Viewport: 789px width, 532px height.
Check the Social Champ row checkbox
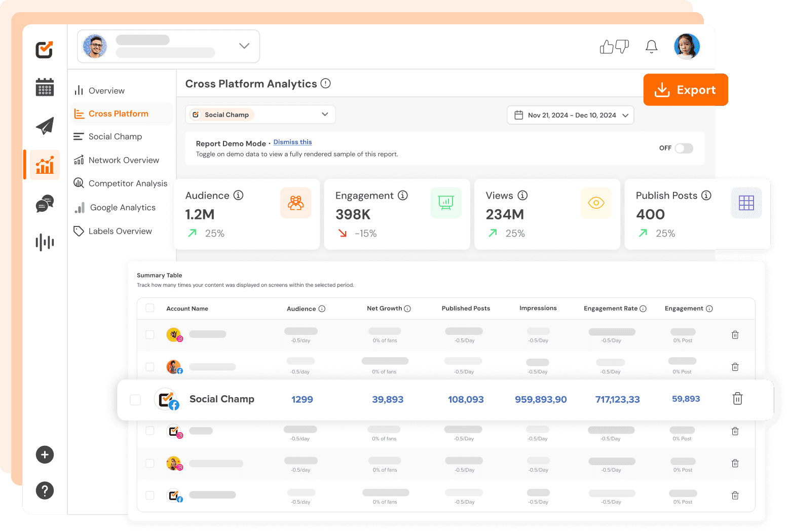click(x=135, y=400)
